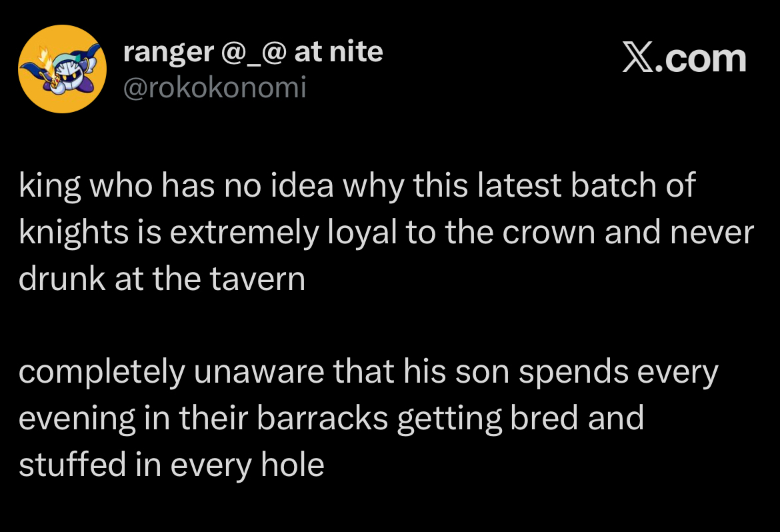Screen dimensions: 780x532
Task: Click the Meta Knight profile avatar
Action: coord(62,69)
